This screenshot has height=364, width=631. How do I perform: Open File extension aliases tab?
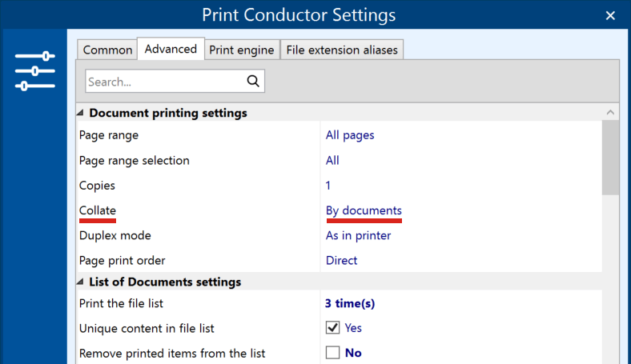click(x=342, y=50)
